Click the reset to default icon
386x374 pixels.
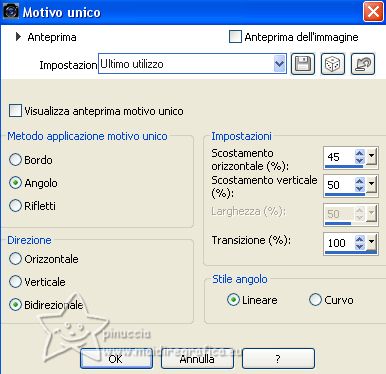click(x=363, y=64)
